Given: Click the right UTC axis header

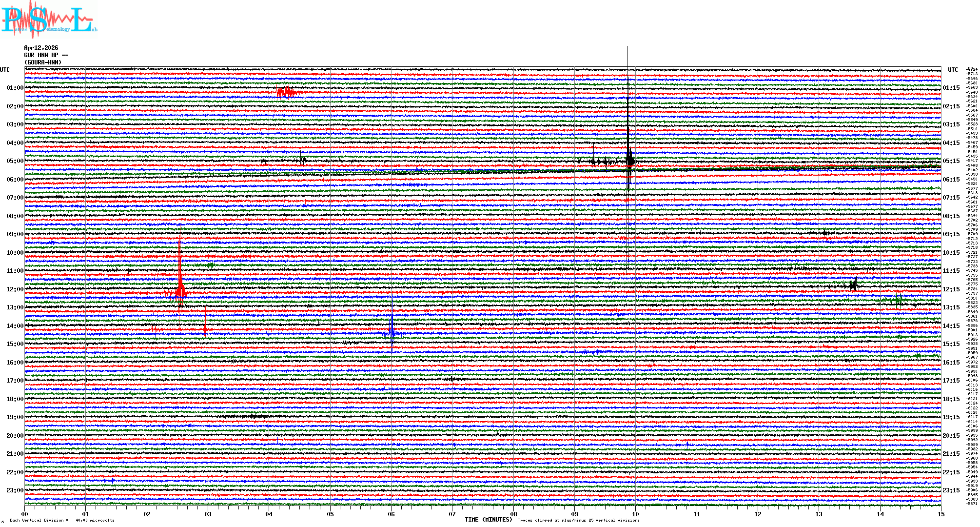Looking at the screenshot, I should point(953,70).
